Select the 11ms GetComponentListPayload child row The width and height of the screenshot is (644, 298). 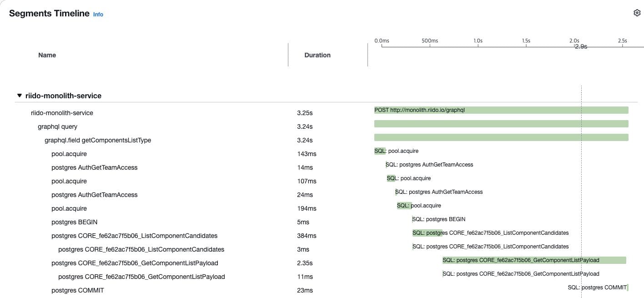[326, 277]
